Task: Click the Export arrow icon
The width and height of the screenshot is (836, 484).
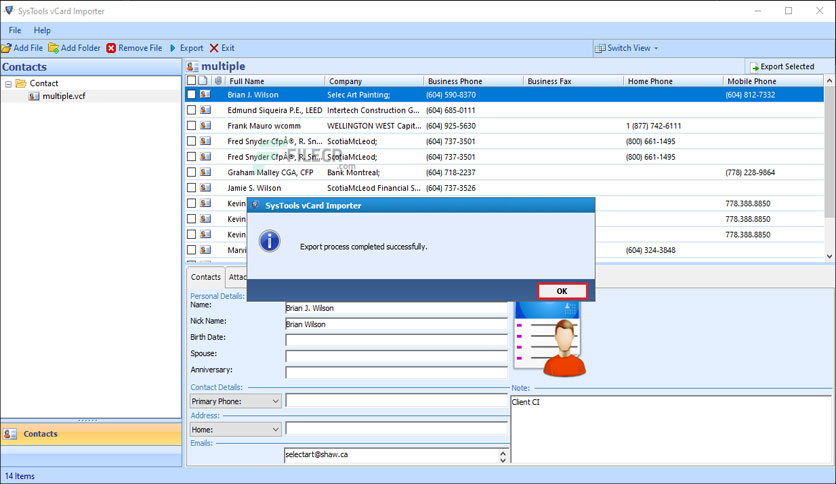Action: [x=173, y=48]
